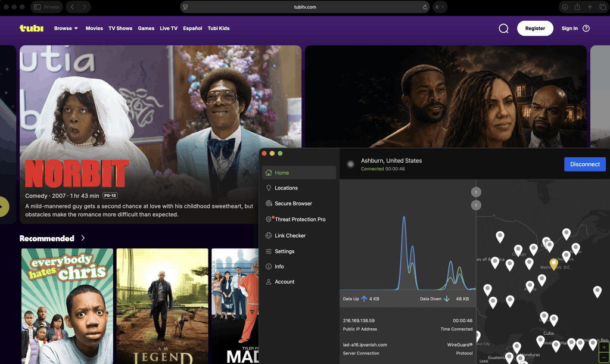Click the Info circle icon in IPVanish
The height and width of the screenshot is (364, 610).
269,266
